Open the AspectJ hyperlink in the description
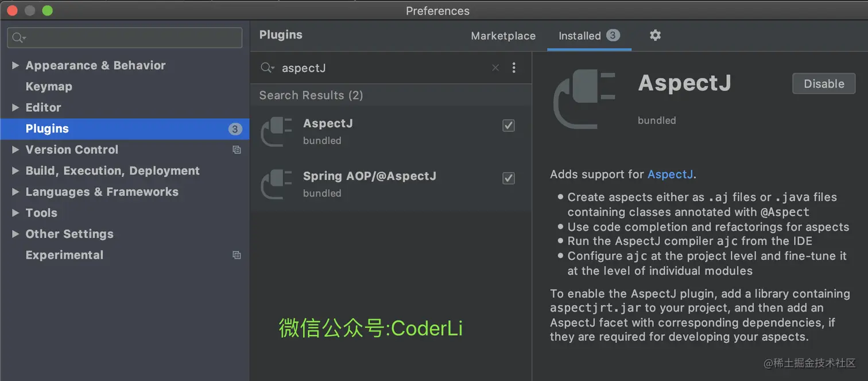 coord(670,174)
